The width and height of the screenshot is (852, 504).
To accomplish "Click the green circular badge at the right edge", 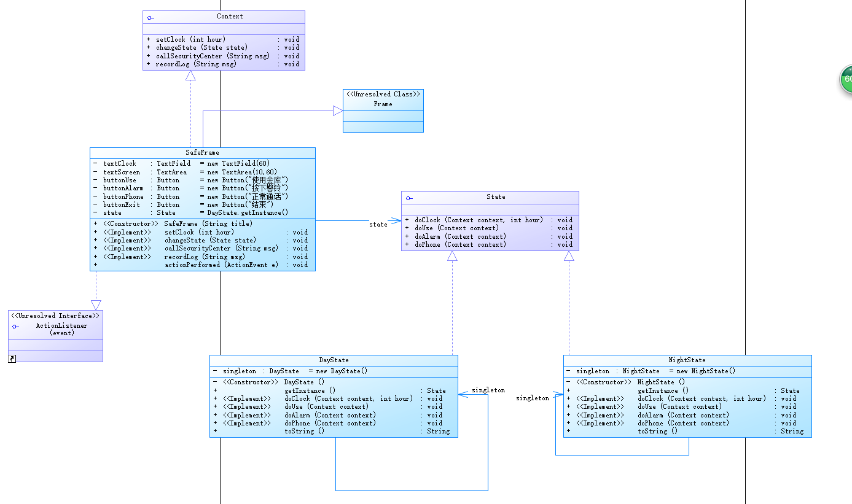I will coord(846,79).
